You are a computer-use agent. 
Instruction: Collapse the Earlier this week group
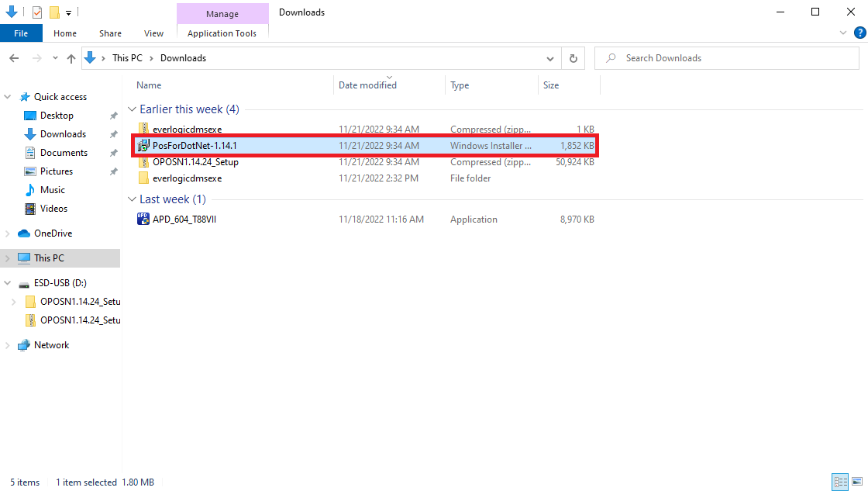pyautogui.click(x=132, y=109)
